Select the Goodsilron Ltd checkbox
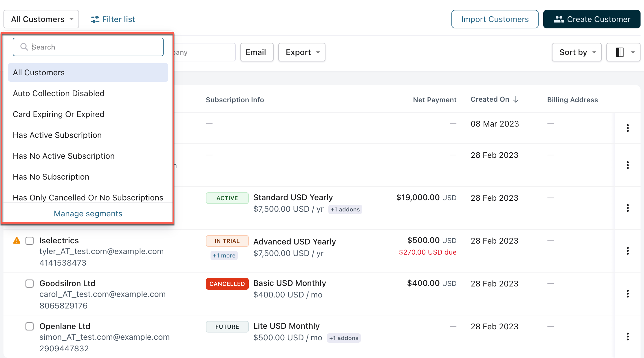 click(x=30, y=283)
